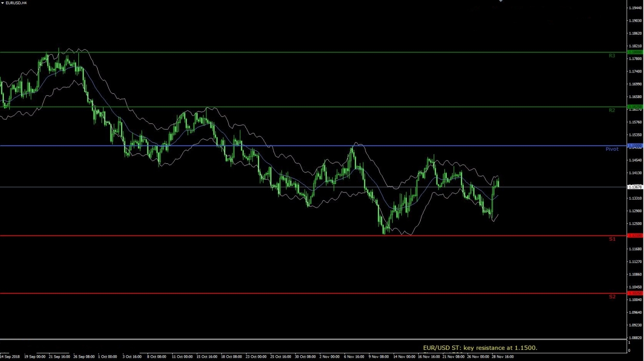Click the '23 Oct 00:00' time axis label
This screenshot has height=361, width=644.
(257, 357)
